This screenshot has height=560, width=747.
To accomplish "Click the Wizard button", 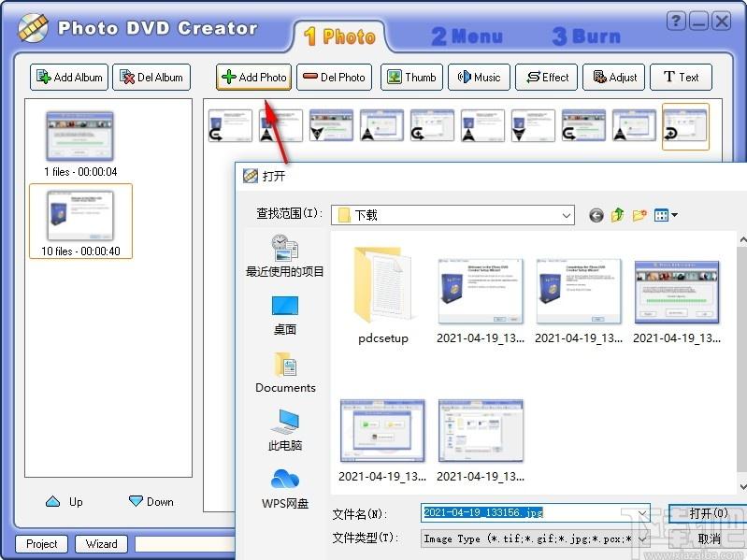I will coord(101,544).
